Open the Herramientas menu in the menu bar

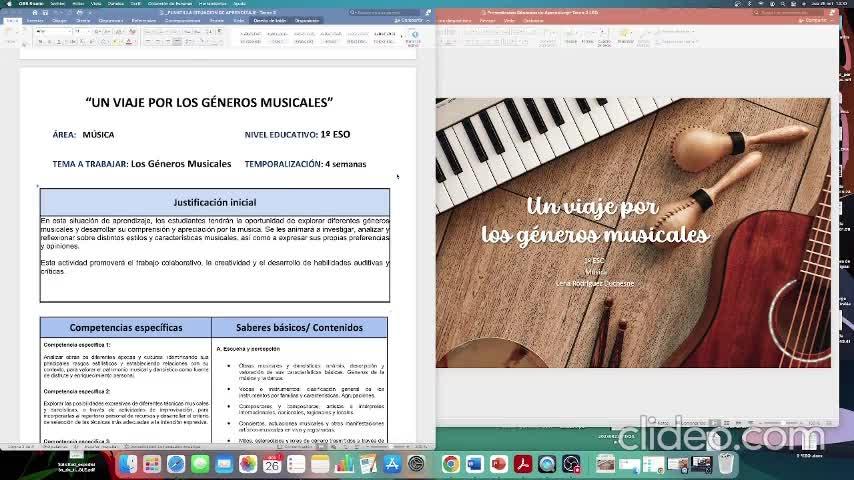[212, 4]
